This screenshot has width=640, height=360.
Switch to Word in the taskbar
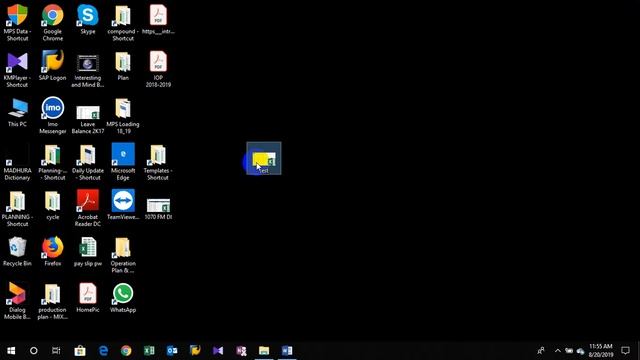click(x=287, y=351)
